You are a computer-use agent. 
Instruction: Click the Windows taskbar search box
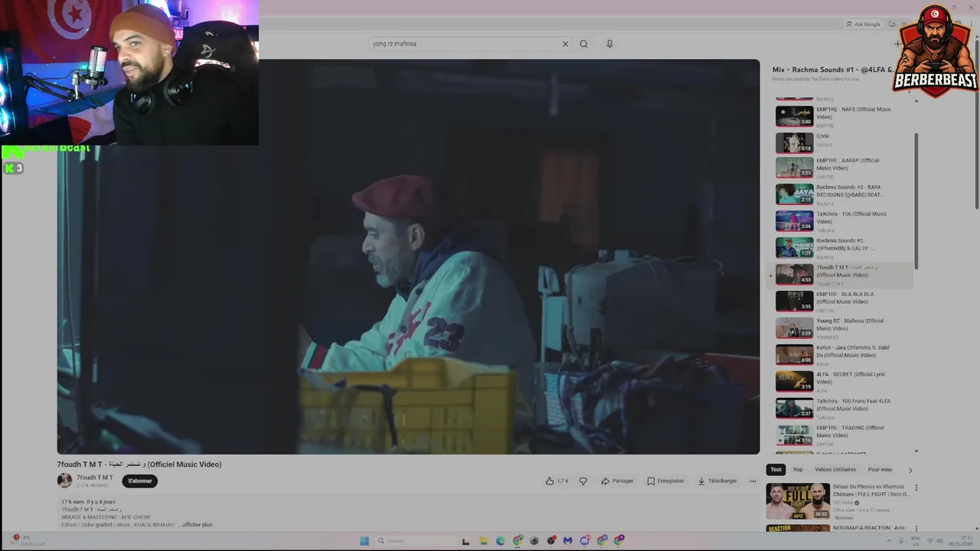point(416,541)
